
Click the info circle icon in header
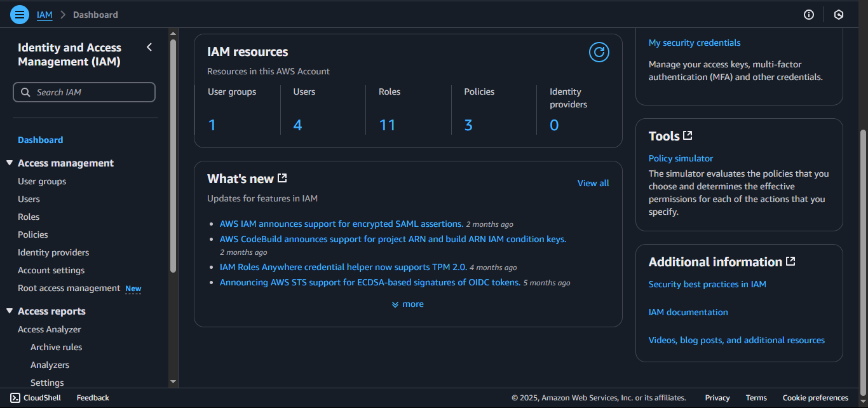[x=809, y=15]
